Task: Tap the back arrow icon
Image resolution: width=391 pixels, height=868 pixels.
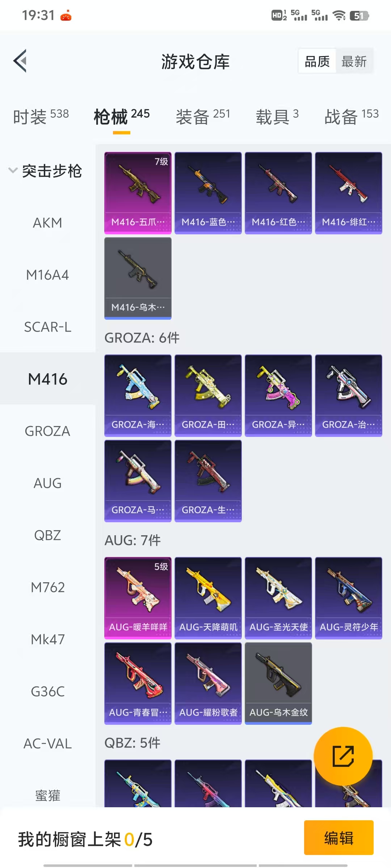Action: (x=20, y=61)
